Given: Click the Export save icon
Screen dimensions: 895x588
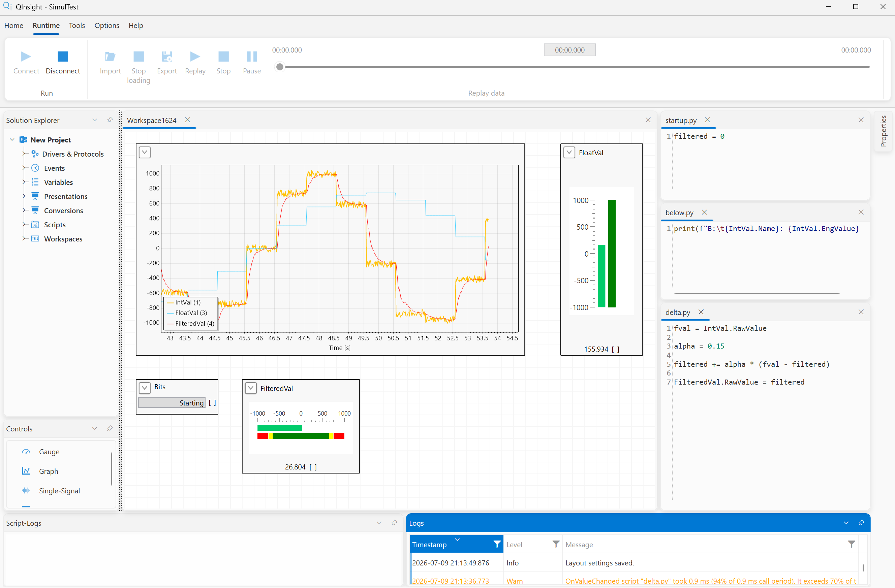Looking at the screenshot, I should (x=166, y=56).
